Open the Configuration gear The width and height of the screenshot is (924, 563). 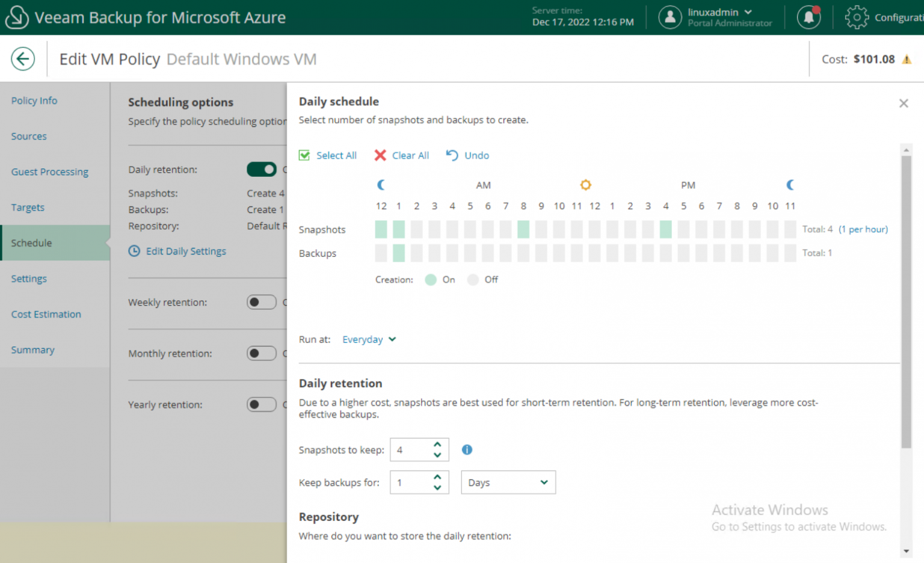click(x=857, y=17)
